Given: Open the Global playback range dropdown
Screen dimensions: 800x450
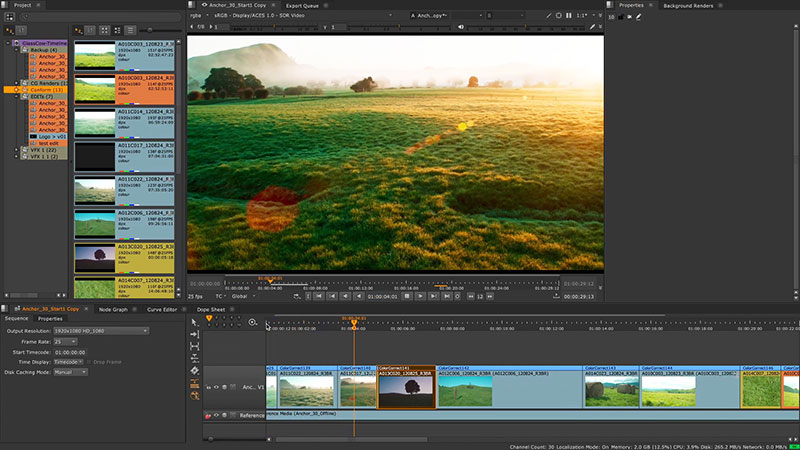Looking at the screenshot, I should click(x=243, y=296).
